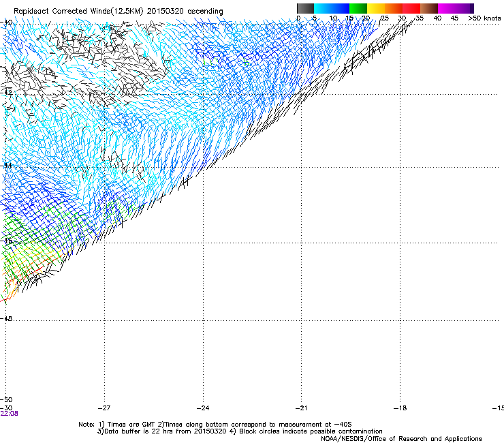Click the longitude label '-27'
This screenshot has width=504, height=443.
(104, 408)
